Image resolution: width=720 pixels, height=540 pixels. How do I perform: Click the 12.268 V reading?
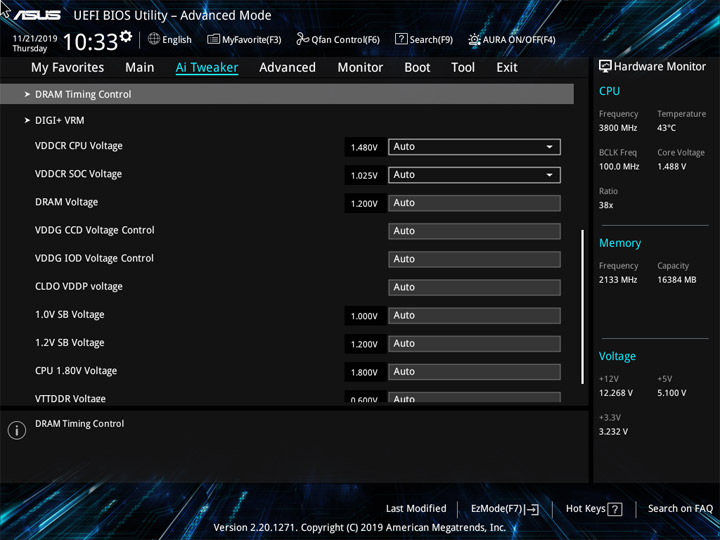pos(615,393)
